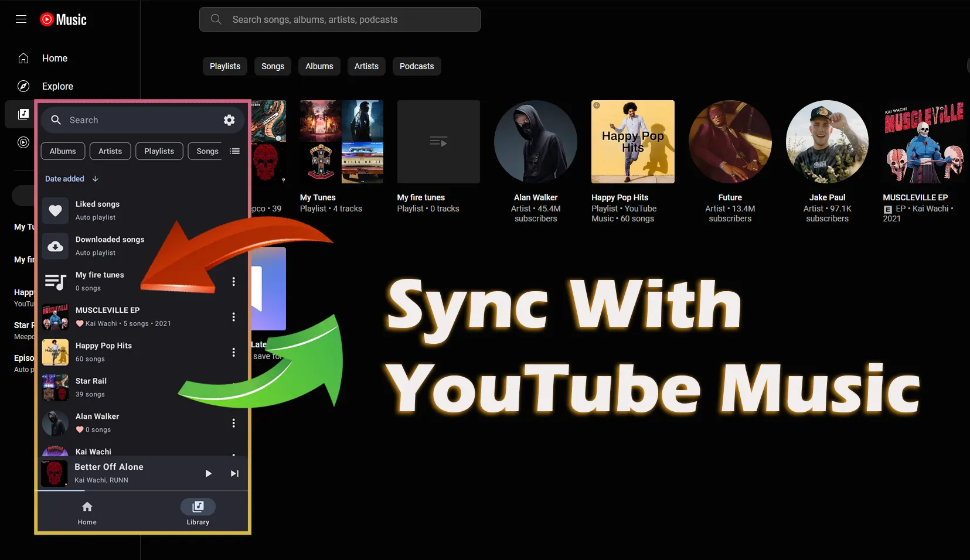Click the Explore compass icon
The height and width of the screenshot is (560, 970).
[23, 86]
